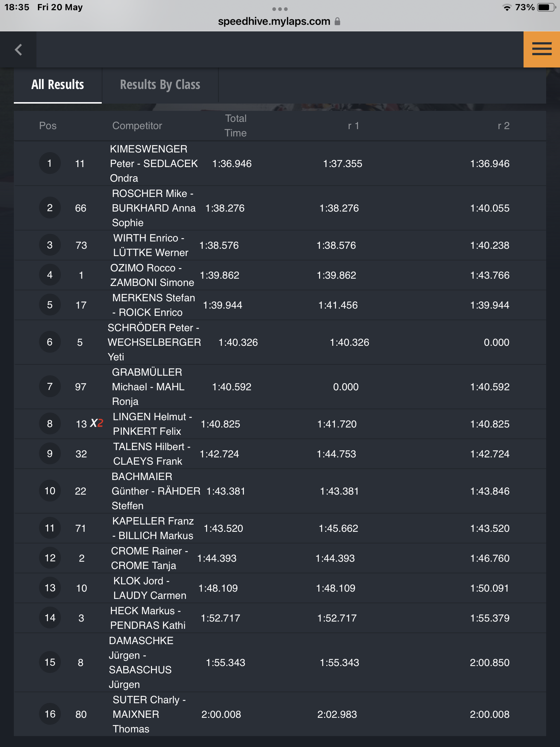Image resolution: width=560 pixels, height=747 pixels.
Task: Tap the Wi-Fi status icon
Action: coord(507,8)
